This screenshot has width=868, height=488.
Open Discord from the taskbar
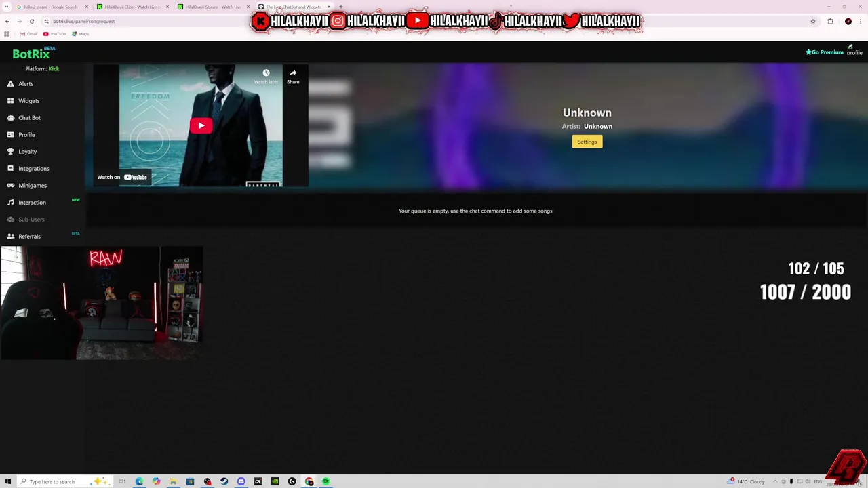point(241,481)
